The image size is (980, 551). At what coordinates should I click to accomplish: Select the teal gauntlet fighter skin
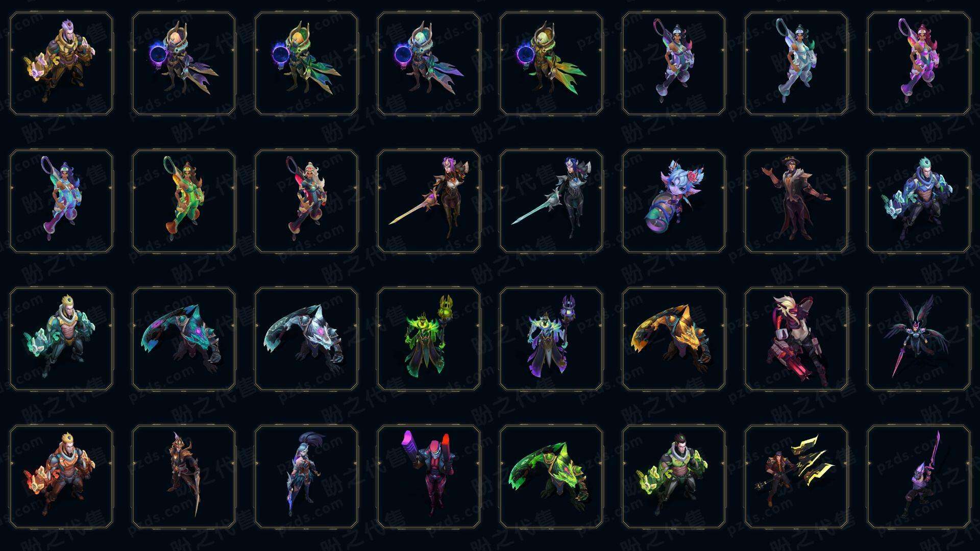pyautogui.click(x=61, y=339)
